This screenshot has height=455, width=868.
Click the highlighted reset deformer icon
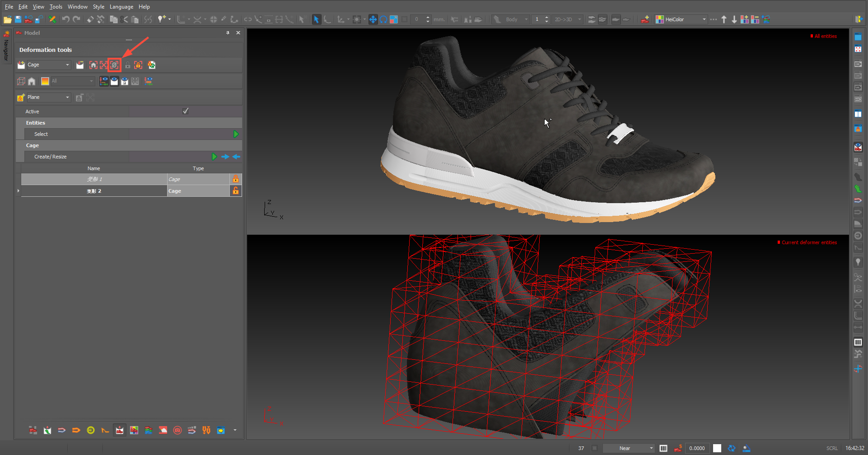click(x=114, y=65)
